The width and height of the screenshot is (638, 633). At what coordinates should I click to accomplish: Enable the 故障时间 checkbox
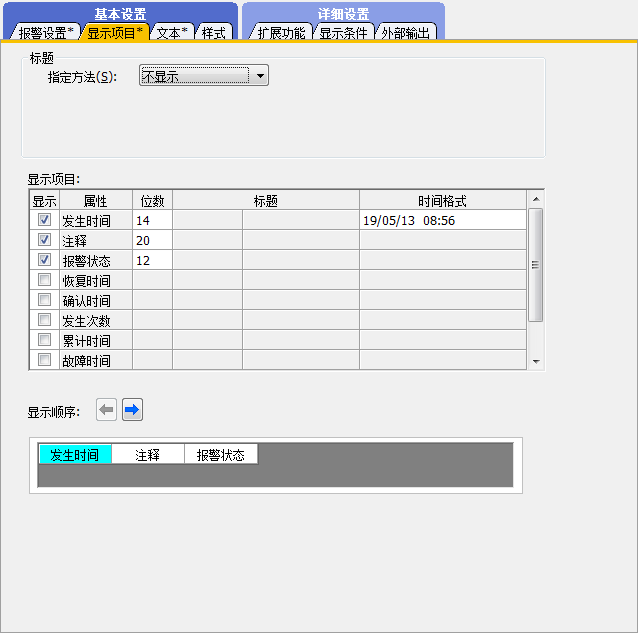click(x=44, y=360)
